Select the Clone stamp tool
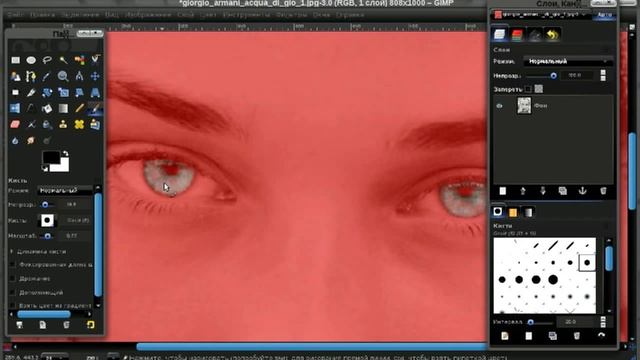The image size is (640, 360). [63, 124]
